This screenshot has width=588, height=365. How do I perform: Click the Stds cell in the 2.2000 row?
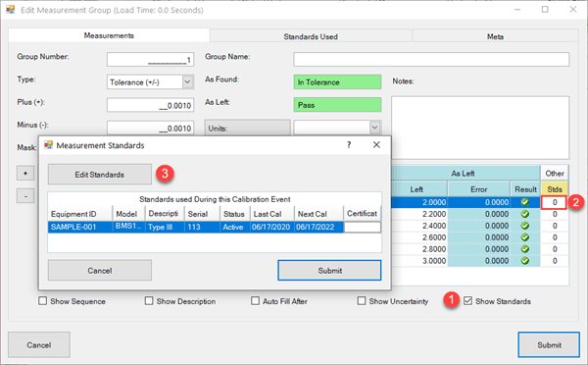point(555,214)
